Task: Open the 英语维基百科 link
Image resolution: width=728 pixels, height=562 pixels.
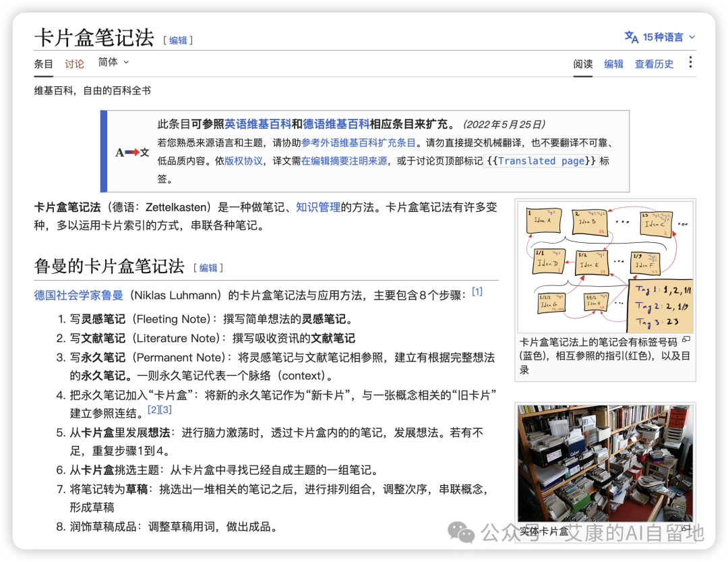Action: 257,124
